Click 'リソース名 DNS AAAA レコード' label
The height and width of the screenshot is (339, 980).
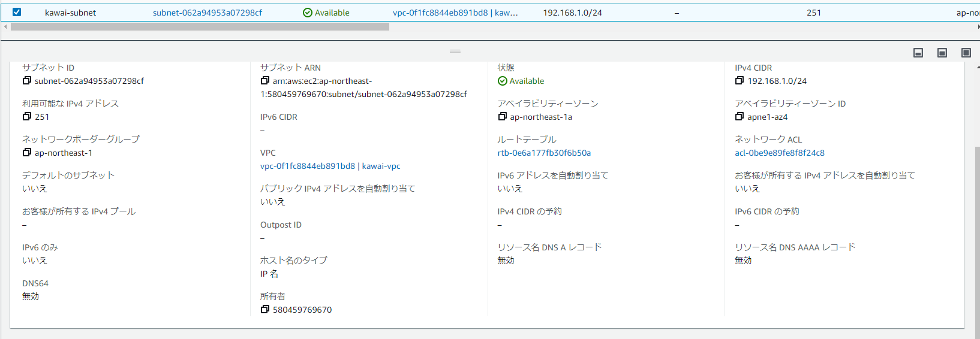pyautogui.click(x=795, y=247)
